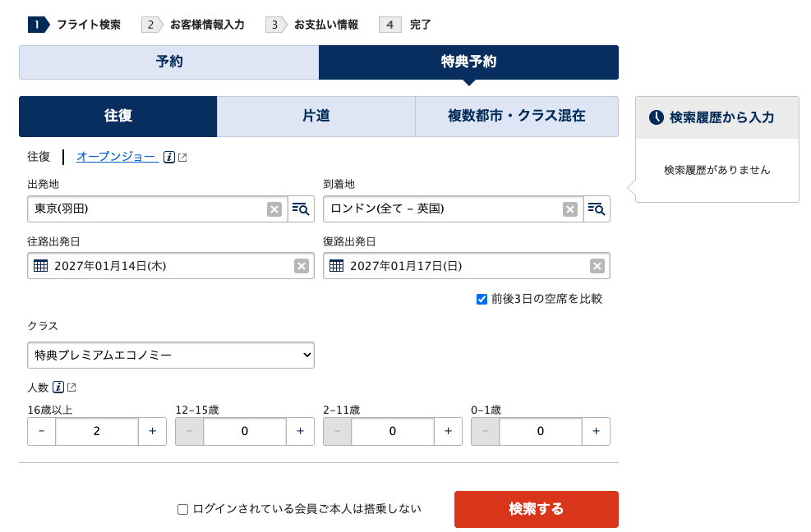Open the オープンジョー link

116,156
